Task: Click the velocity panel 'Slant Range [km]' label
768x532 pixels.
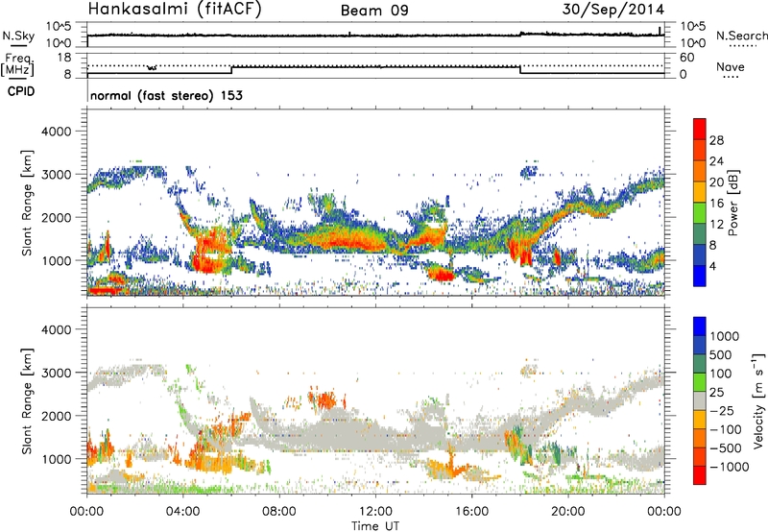Action: coord(27,401)
